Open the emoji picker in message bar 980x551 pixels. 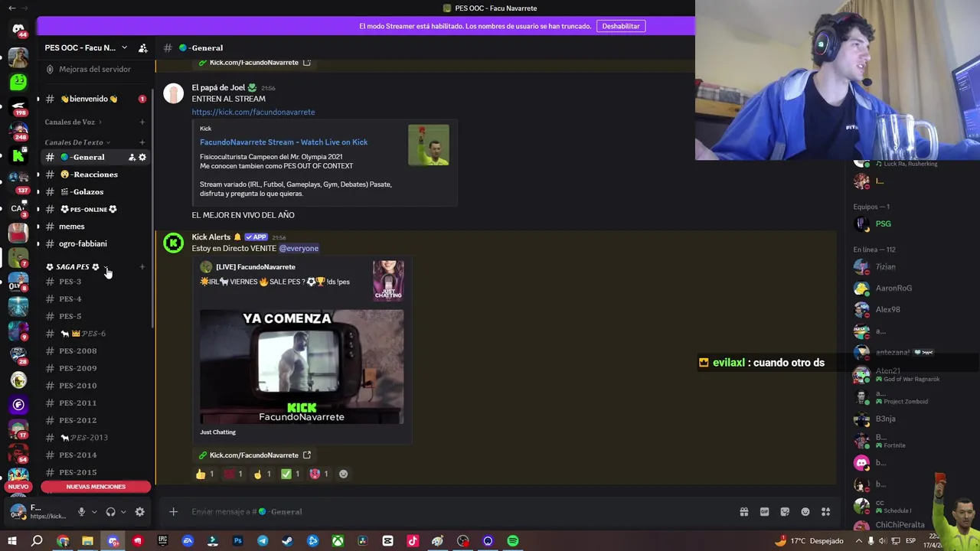pyautogui.click(x=805, y=512)
